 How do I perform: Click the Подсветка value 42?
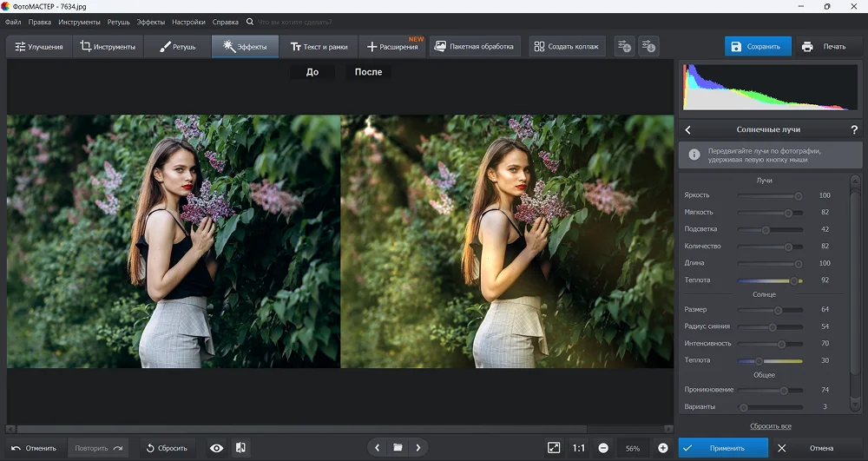(825, 229)
